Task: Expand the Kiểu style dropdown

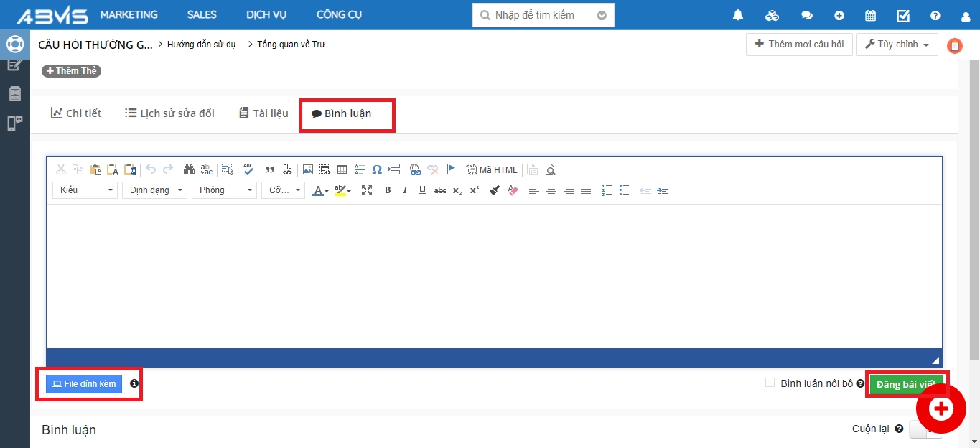Action: click(x=85, y=190)
